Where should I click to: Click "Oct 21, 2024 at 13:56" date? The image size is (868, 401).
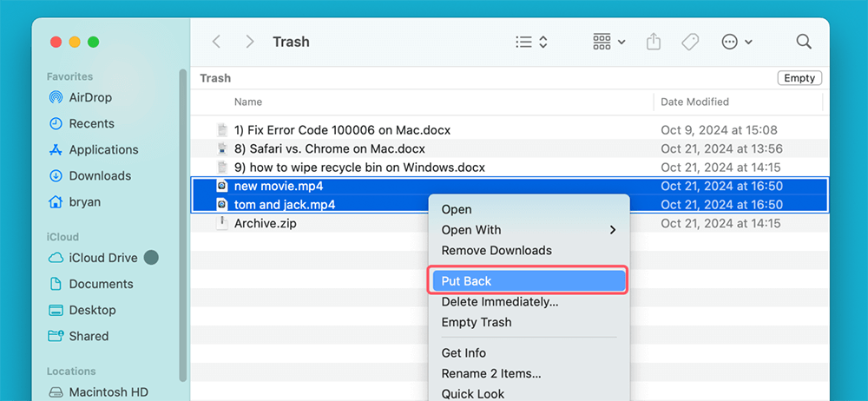[x=721, y=148]
